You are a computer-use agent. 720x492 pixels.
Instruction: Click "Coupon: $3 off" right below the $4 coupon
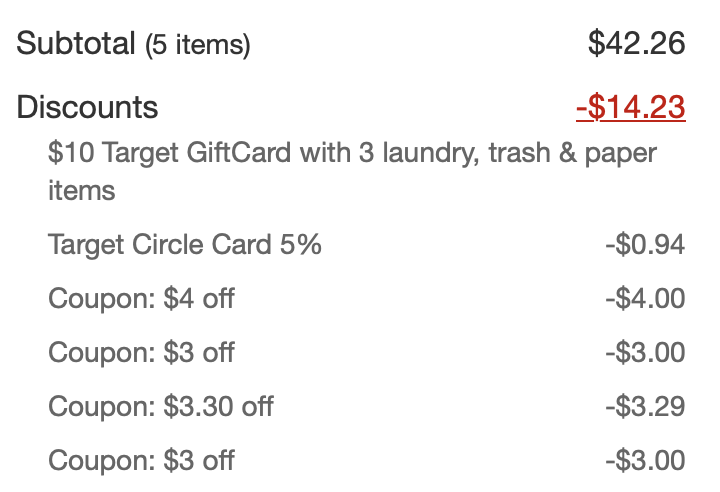[x=141, y=352]
